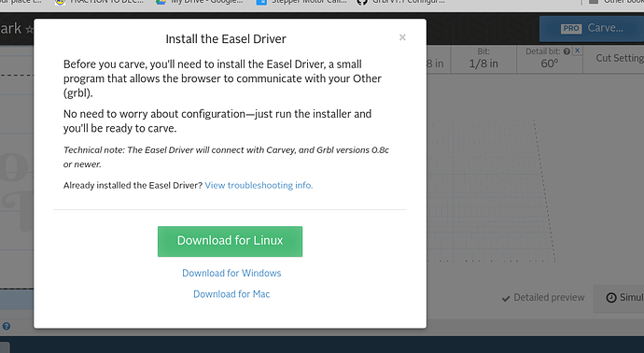Click the Install the Easel Driver heading

click(226, 39)
